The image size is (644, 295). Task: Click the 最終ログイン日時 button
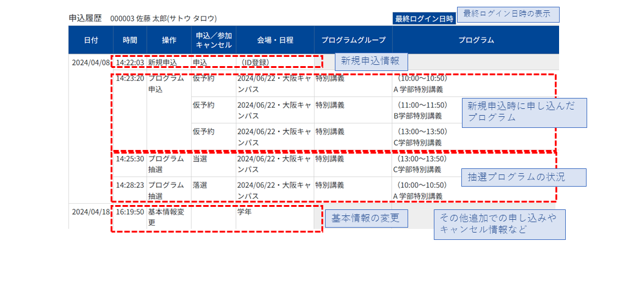click(x=424, y=18)
